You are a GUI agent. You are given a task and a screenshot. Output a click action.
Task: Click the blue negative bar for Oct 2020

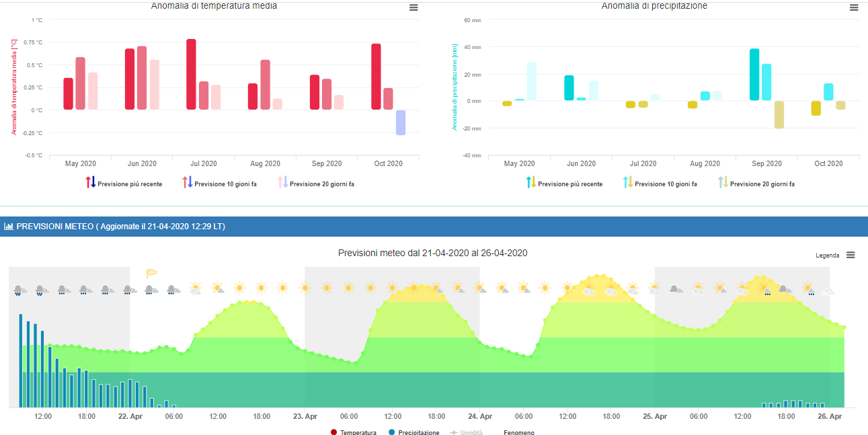(401, 122)
